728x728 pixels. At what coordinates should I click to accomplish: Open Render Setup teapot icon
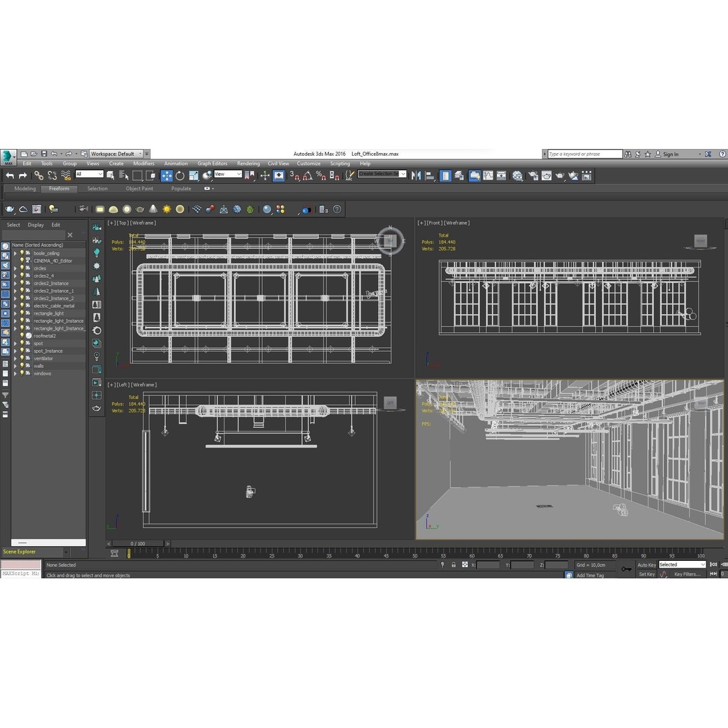[x=533, y=175]
